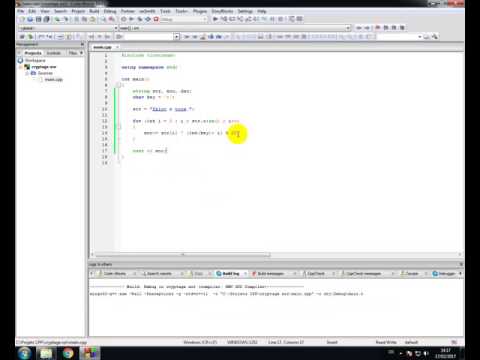Click the Build and run icon

point(140,19)
